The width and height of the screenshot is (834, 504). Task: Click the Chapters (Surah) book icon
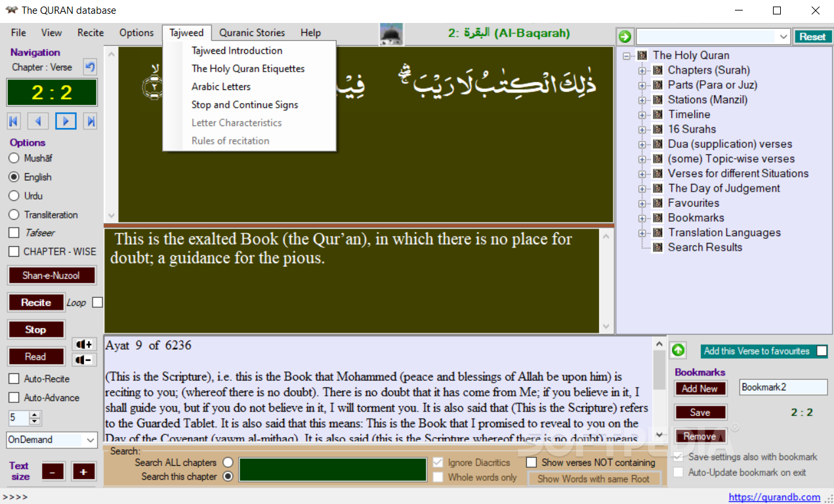click(658, 70)
